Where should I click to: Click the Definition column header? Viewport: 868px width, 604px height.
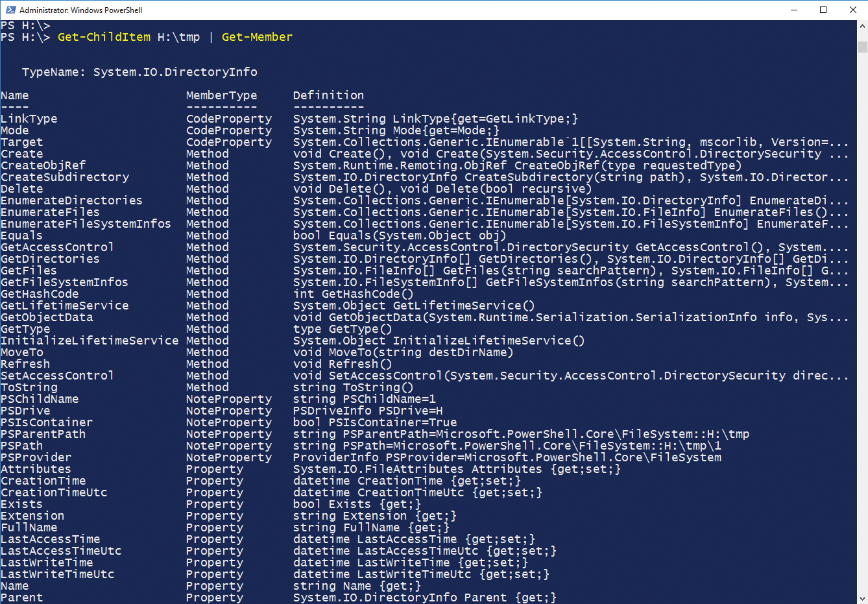(x=328, y=95)
